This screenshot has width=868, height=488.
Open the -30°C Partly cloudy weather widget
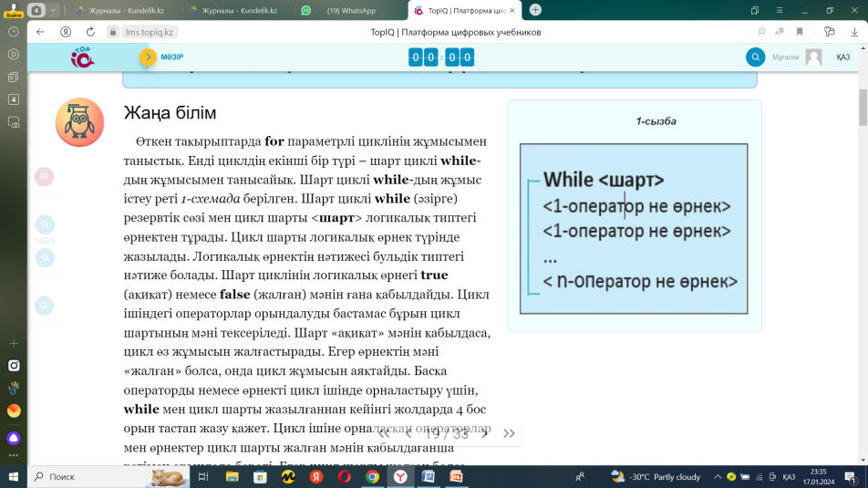coord(656,476)
